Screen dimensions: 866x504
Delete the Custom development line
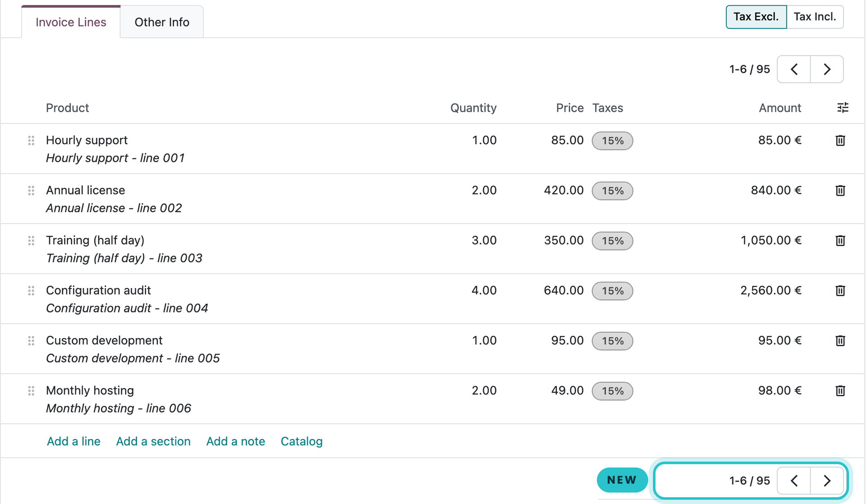click(x=840, y=341)
